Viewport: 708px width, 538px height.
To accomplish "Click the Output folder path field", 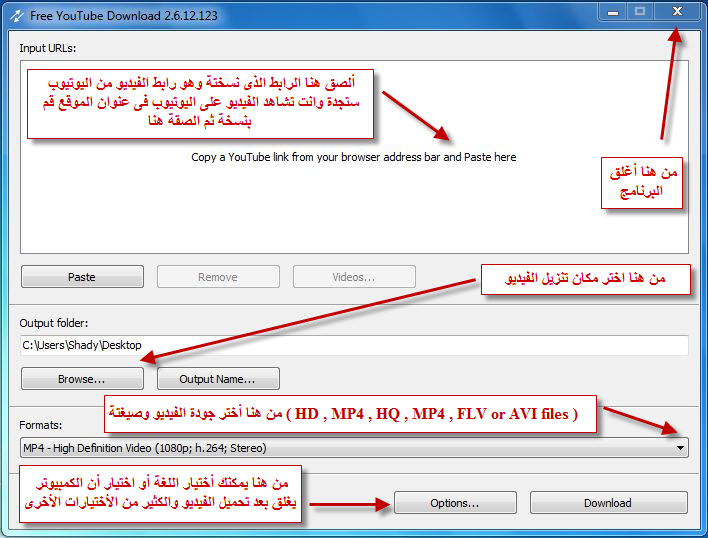I will [354, 345].
